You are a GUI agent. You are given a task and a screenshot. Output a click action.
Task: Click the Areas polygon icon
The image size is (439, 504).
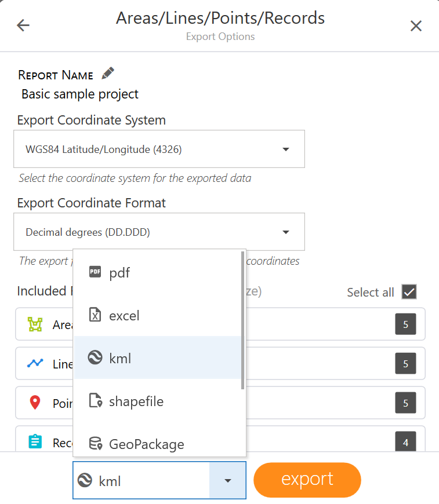35,324
